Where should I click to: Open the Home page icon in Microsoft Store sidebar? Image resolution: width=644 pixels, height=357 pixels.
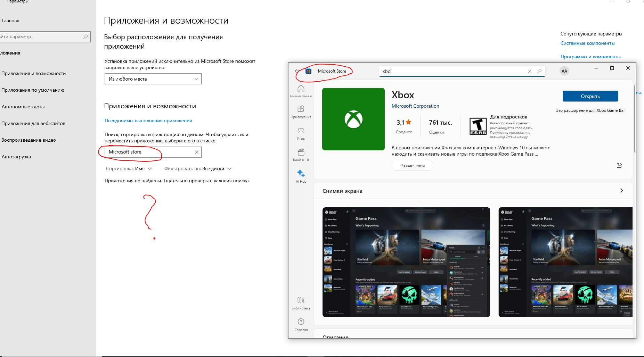tap(301, 91)
